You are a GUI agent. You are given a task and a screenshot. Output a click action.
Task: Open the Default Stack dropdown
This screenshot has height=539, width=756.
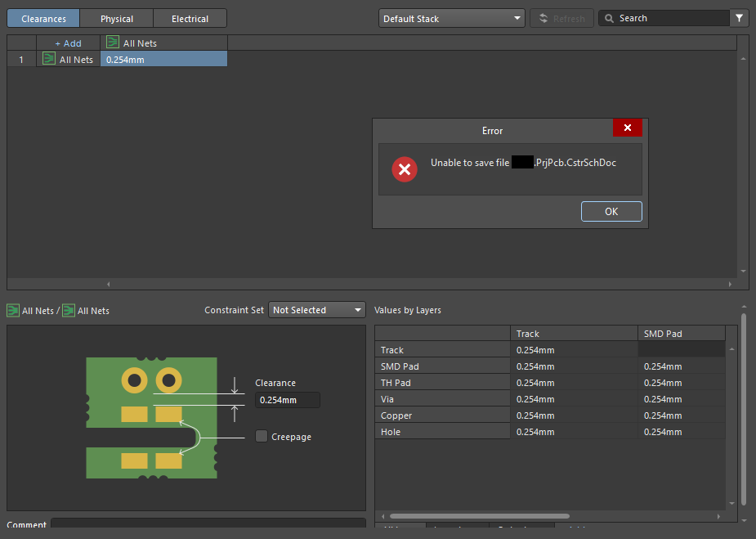[x=452, y=18]
